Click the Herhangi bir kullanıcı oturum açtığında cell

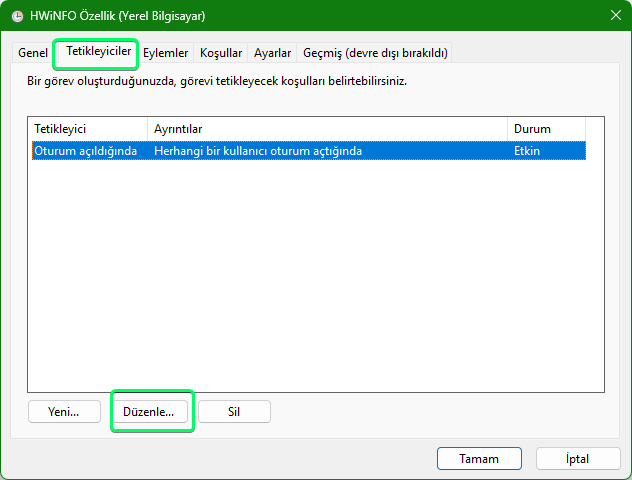[258, 151]
